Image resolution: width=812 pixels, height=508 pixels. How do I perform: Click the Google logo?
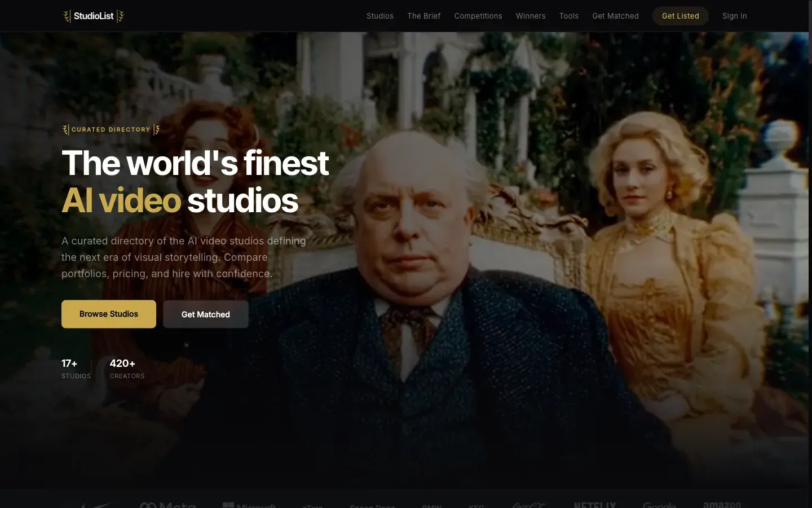pyautogui.click(x=660, y=506)
